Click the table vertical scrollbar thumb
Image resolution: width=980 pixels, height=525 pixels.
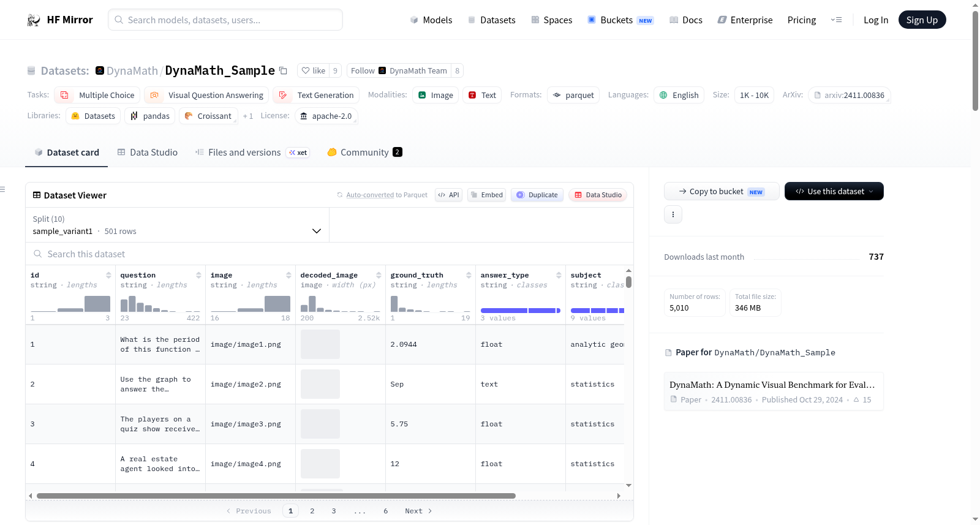pos(629,282)
